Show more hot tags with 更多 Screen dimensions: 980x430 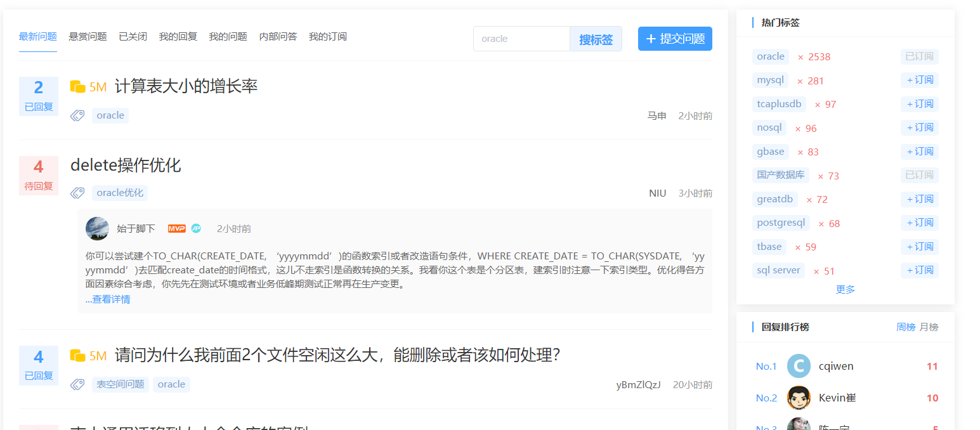pyautogui.click(x=845, y=289)
